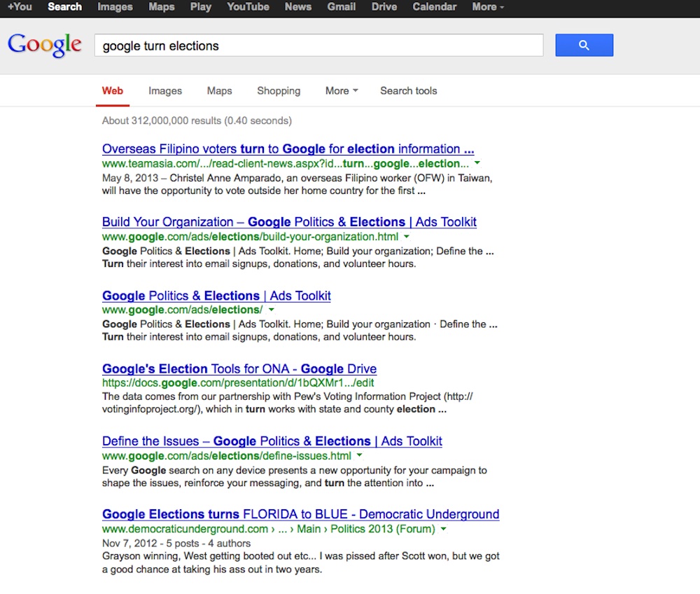Expand arrow beside define-issues.html URL
This screenshot has width=700, height=594.
(x=360, y=456)
